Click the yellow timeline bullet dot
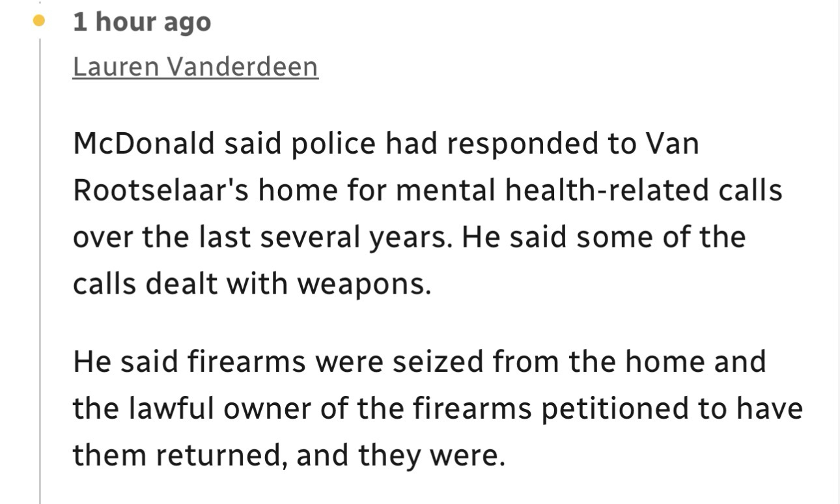The height and width of the screenshot is (504, 840). pos(39,21)
